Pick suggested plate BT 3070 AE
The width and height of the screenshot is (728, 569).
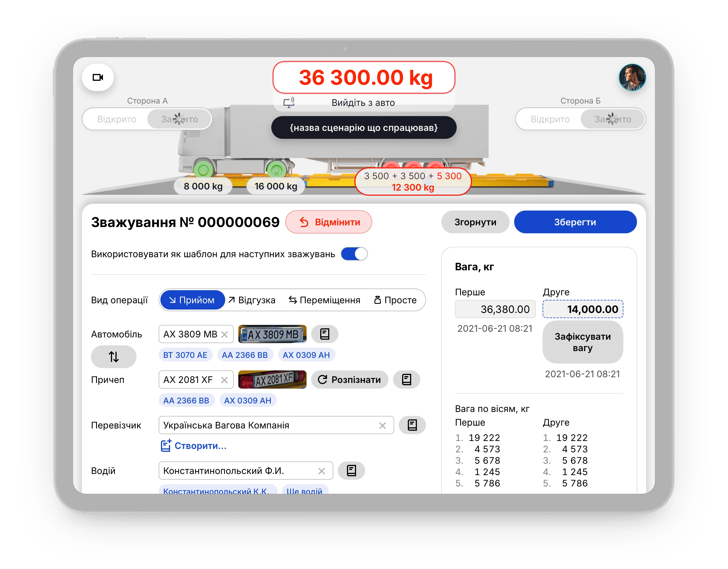(185, 355)
